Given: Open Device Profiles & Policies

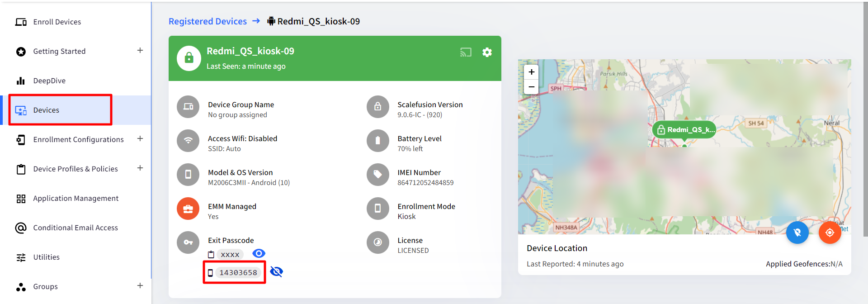Looking at the screenshot, I should [75, 169].
